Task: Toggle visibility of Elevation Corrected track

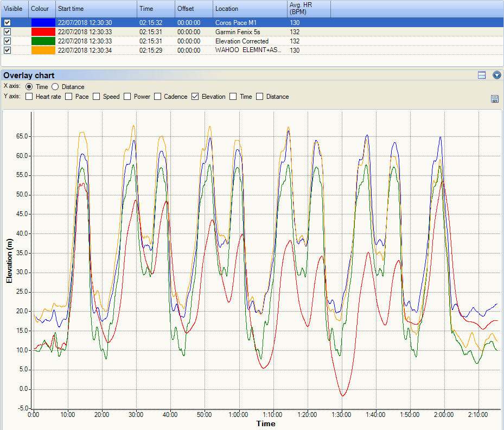Action: click(x=7, y=41)
